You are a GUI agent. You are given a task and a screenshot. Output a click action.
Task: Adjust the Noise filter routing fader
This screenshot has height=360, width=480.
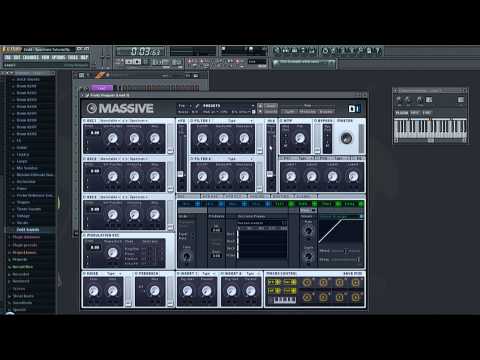coord(128,303)
